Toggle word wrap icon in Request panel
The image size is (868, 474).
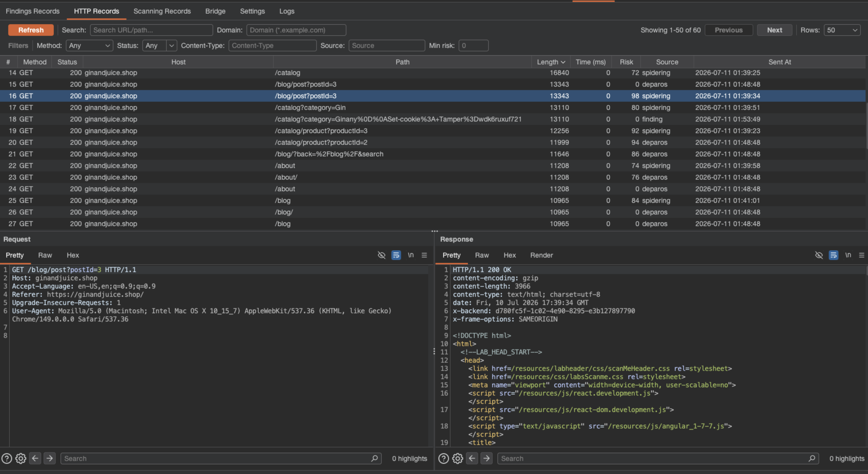396,255
